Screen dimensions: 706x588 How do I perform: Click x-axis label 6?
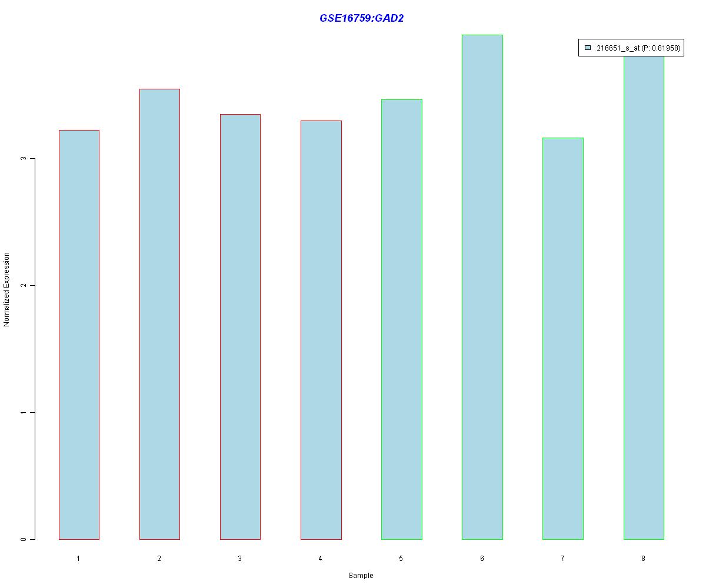[482, 558]
